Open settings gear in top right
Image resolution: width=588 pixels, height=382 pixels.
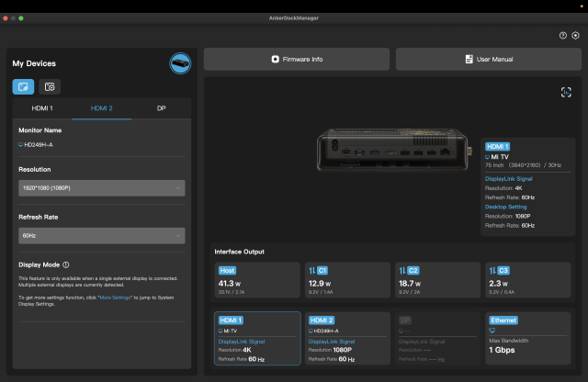pyautogui.click(x=575, y=35)
